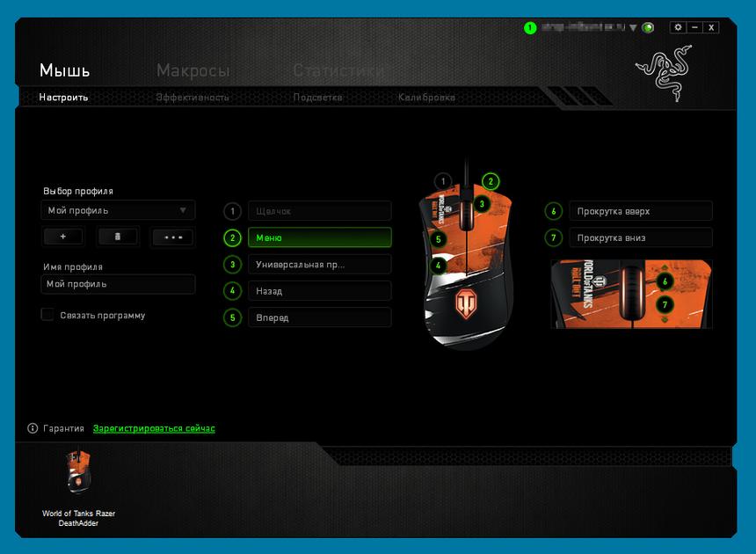This screenshot has height=554, width=756.
Task: Open the Прокрутка вверх assignment for button 6
Action: (641, 211)
